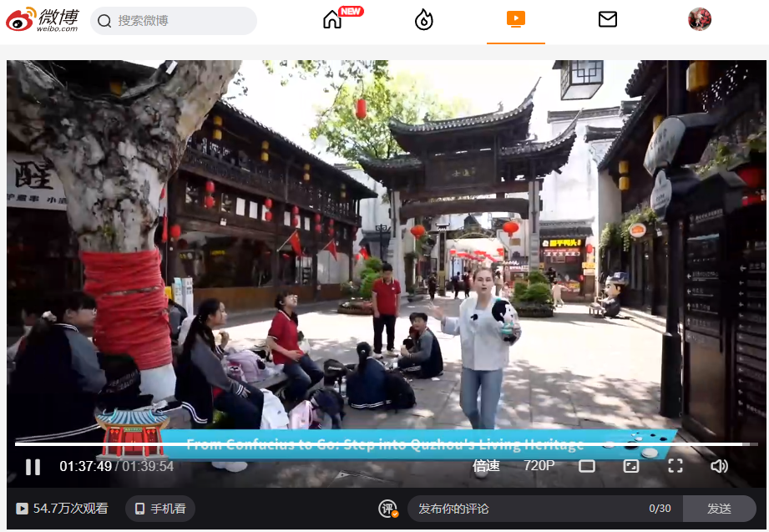The width and height of the screenshot is (769, 532).
Task: Open the Weibo home page icon
Action: (x=332, y=20)
